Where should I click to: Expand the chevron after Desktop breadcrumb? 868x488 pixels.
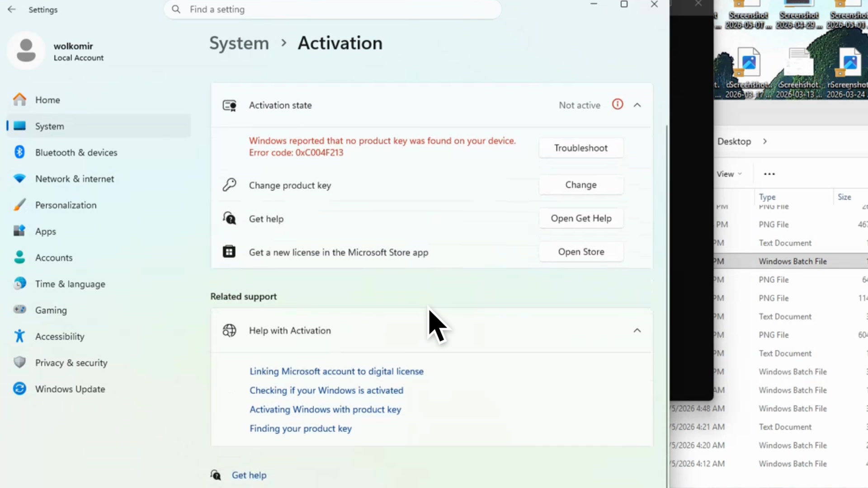pyautogui.click(x=765, y=141)
